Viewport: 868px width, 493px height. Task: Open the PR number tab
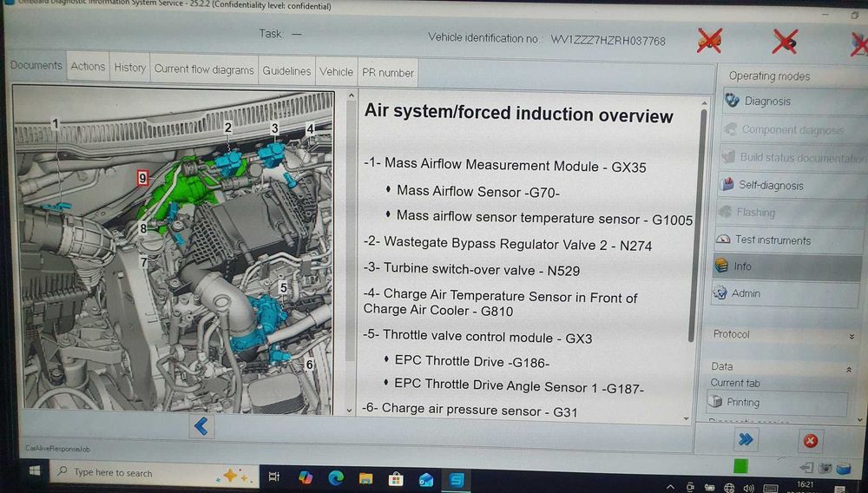(387, 73)
